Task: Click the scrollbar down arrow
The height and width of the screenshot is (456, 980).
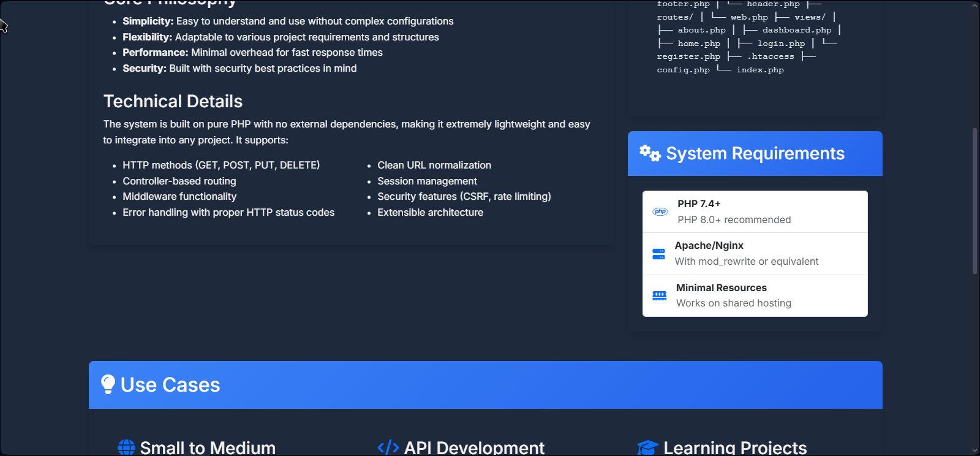Action: (975, 450)
